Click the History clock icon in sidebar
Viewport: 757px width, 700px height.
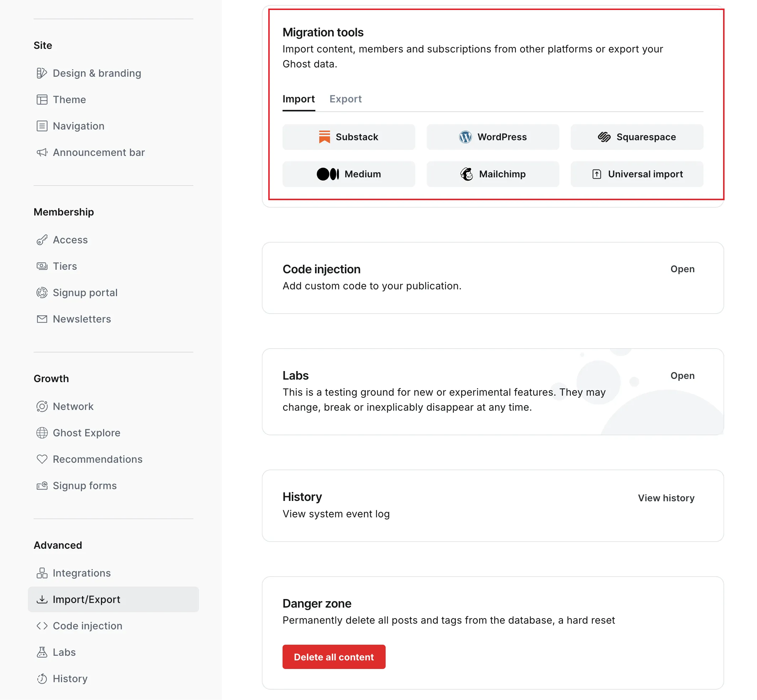42,678
